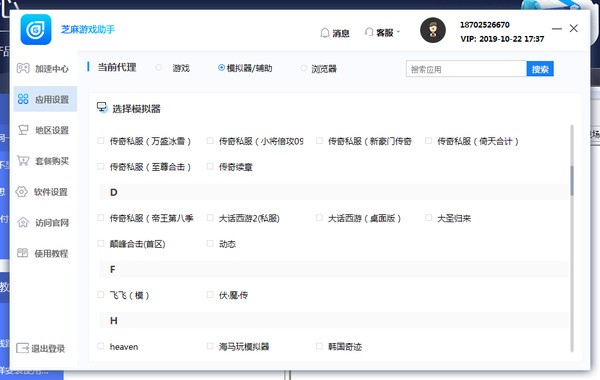Click the F section header
The image size is (600, 380).
pyautogui.click(x=334, y=269)
